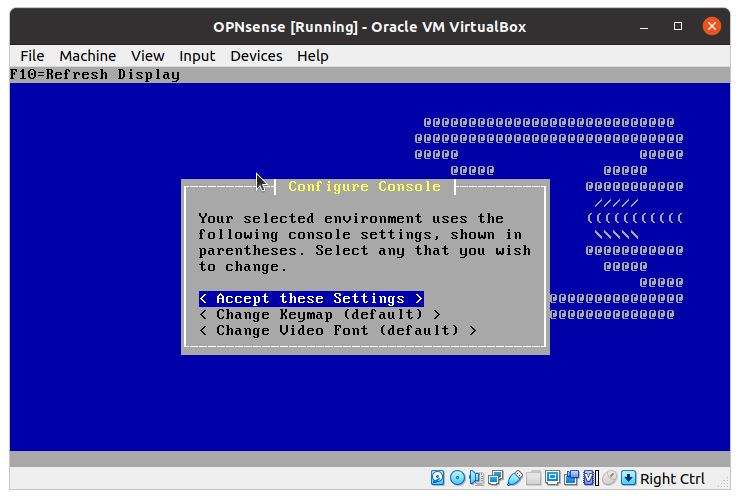Select Accept these Settings option
The width and height of the screenshot is (740, 499).
(311, 298)
